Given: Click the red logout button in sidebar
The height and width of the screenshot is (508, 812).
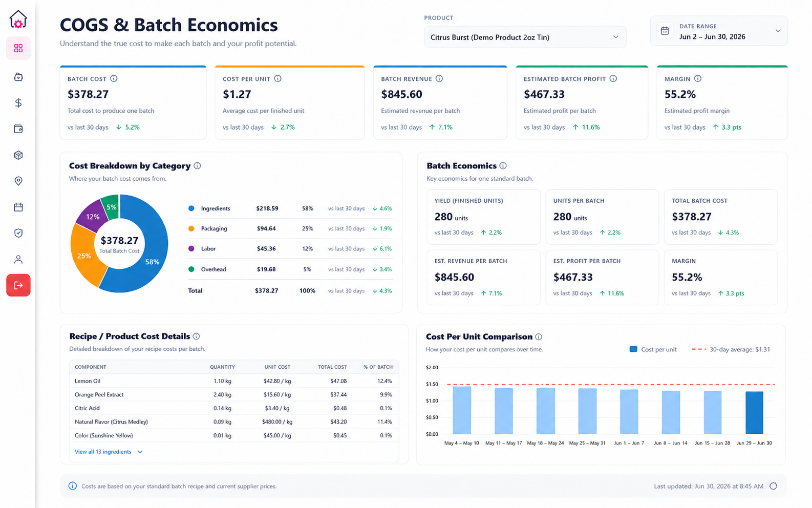Looking at the screenshot, I should coord(18,285).
